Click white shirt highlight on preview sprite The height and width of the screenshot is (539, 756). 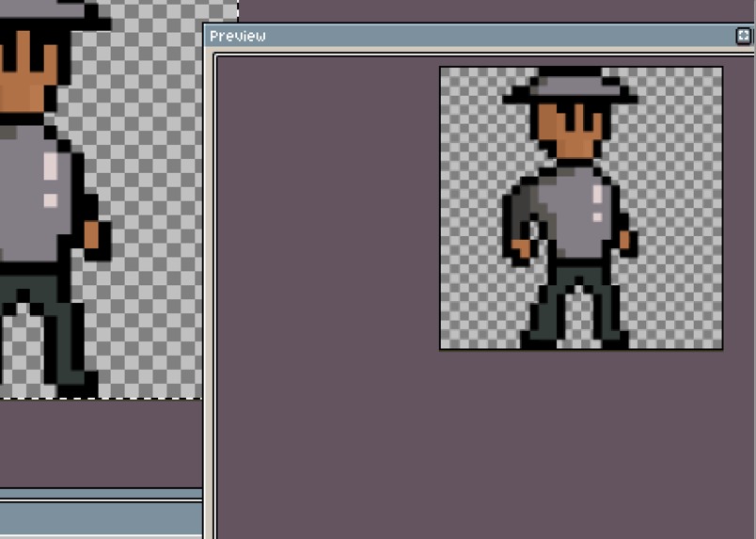tap(597, 195)
